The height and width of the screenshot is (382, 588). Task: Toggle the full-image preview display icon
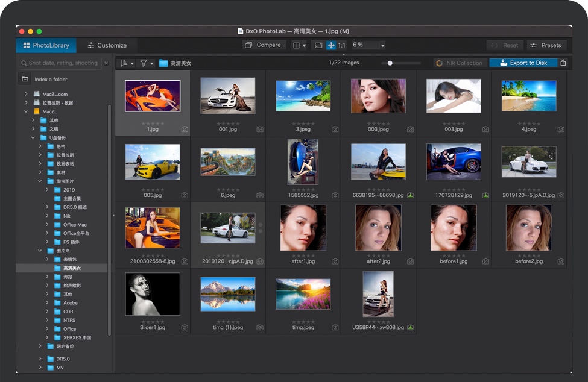tap(318, 45)
